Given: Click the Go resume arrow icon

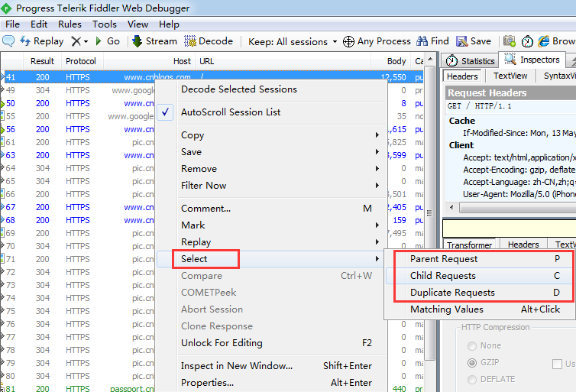Looking at the screenshot, I should [99, 41].
